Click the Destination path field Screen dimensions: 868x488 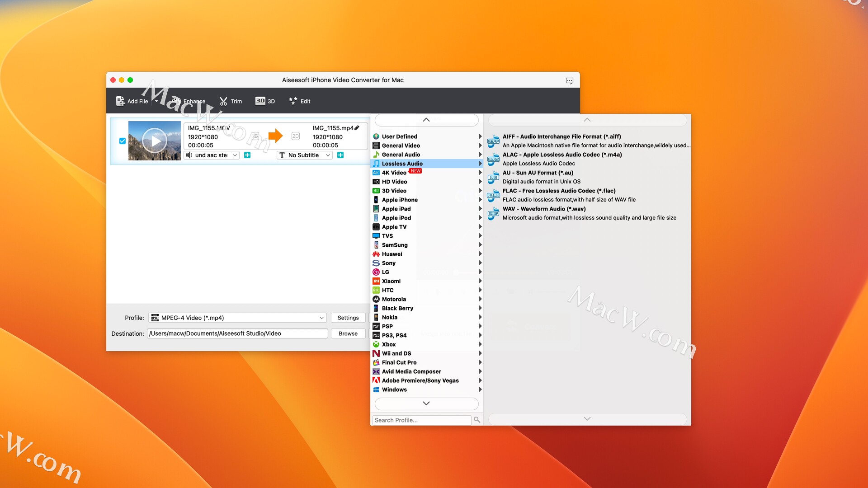tap(237, 333)
